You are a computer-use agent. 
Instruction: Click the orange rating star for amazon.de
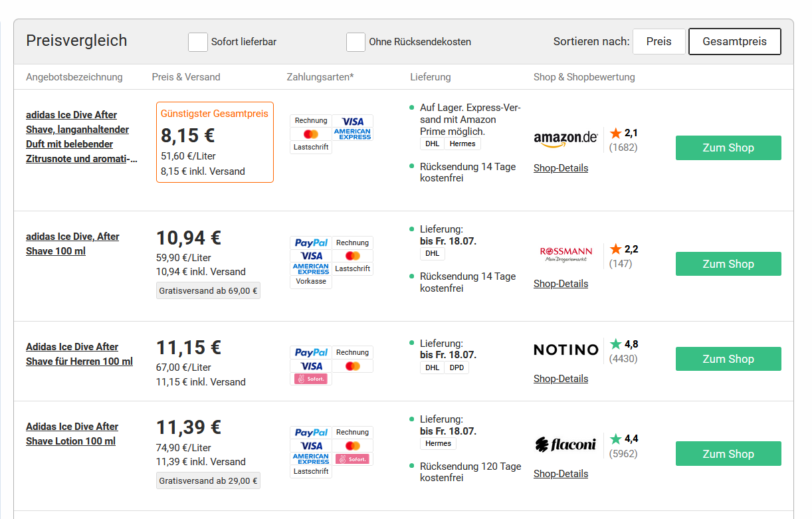[616, 133]
